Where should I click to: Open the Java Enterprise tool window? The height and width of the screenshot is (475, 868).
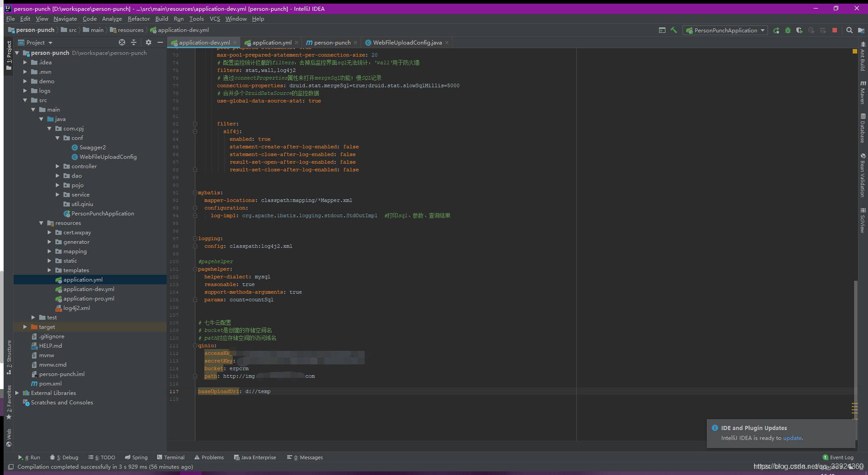click(x=255, y=457)
